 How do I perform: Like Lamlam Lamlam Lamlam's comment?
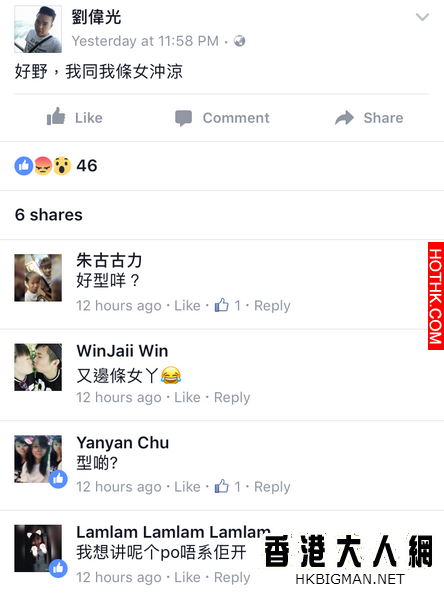(187, 577)
